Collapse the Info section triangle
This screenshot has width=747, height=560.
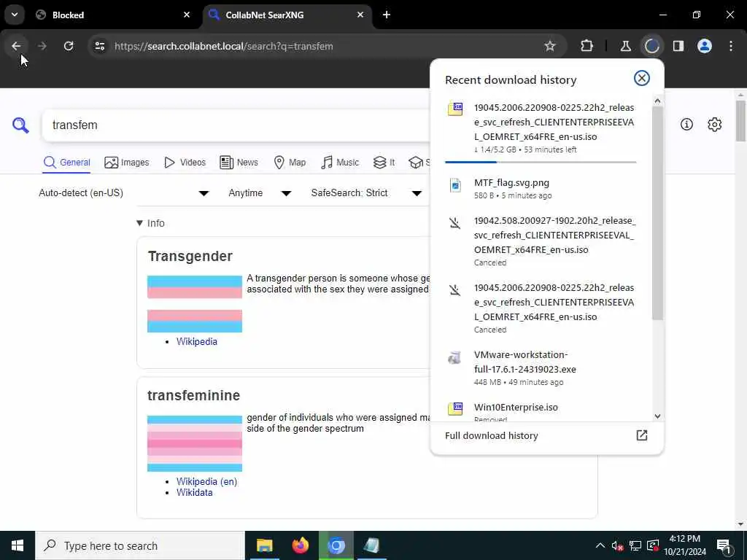coord(139,223)
